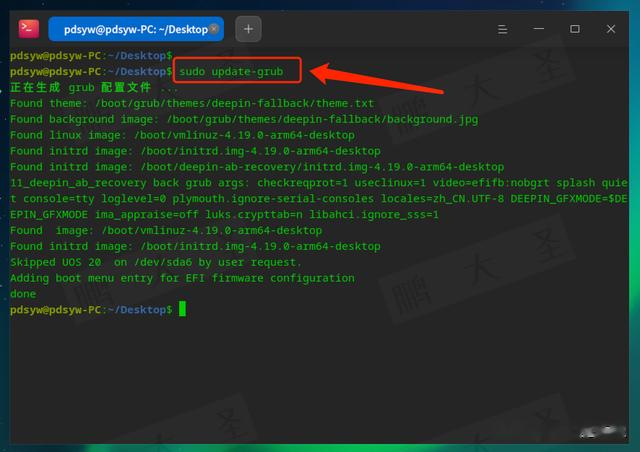Click the deepin terminal app icon
This screenshot has width=640, height=452.
click(x=29, y=29)
